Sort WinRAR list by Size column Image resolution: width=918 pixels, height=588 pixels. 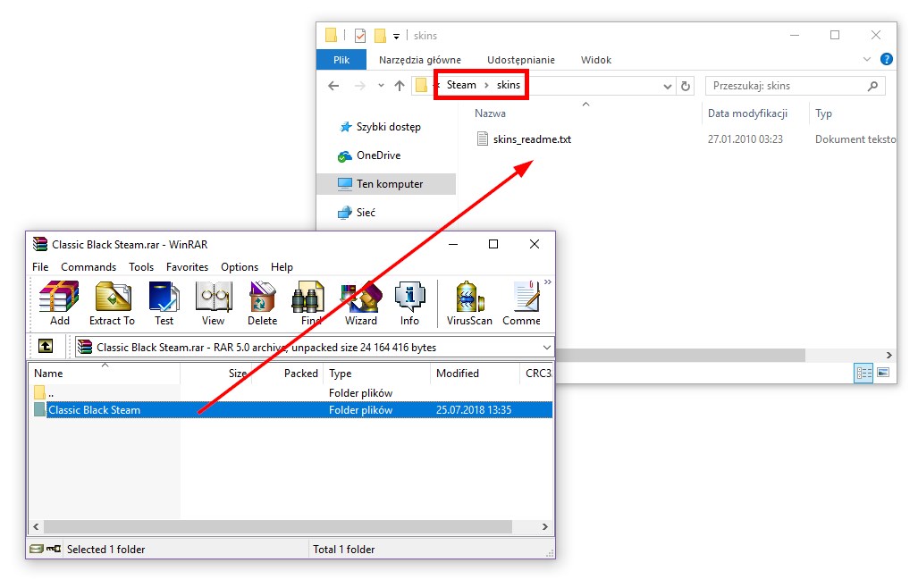216,374
